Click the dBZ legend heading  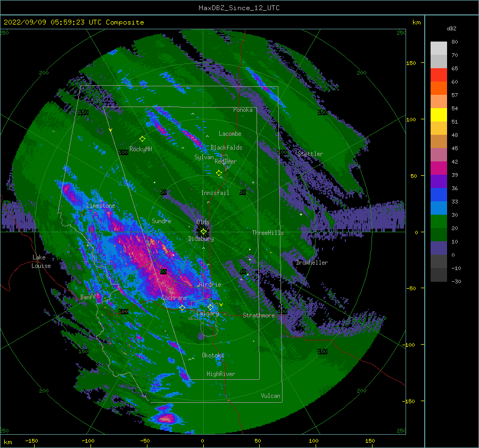point(451,29)
